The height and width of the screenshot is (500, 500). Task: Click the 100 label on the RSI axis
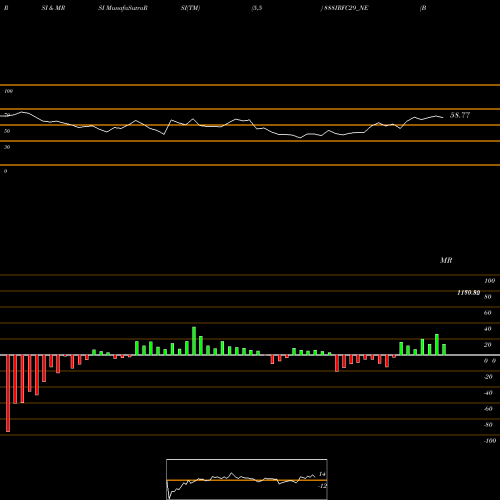point(9,91)
